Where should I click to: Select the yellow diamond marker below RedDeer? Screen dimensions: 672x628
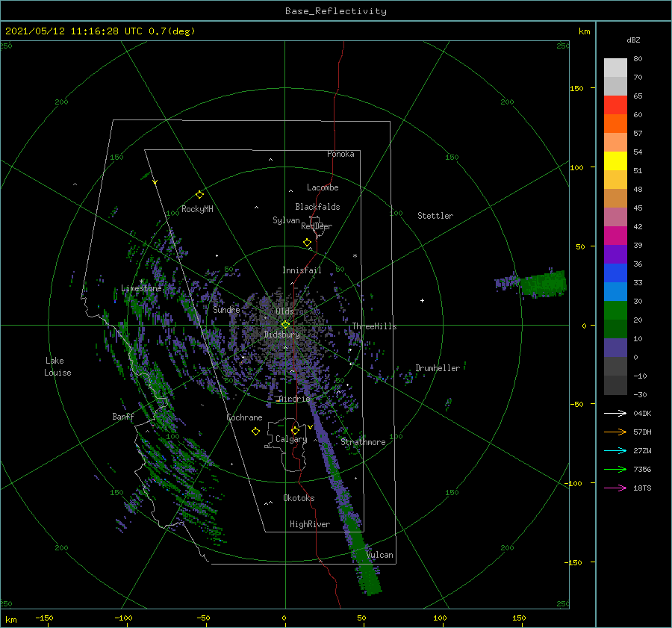(307, 243)
